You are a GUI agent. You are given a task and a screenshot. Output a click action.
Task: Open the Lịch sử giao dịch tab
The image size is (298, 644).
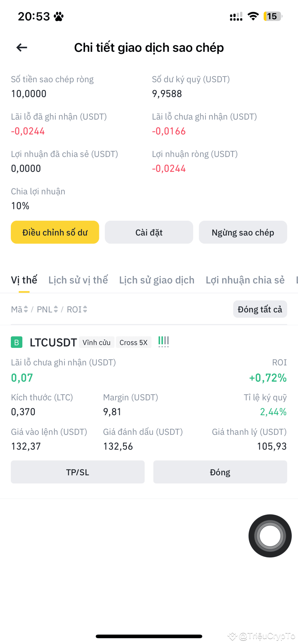(x=157, y=280)
